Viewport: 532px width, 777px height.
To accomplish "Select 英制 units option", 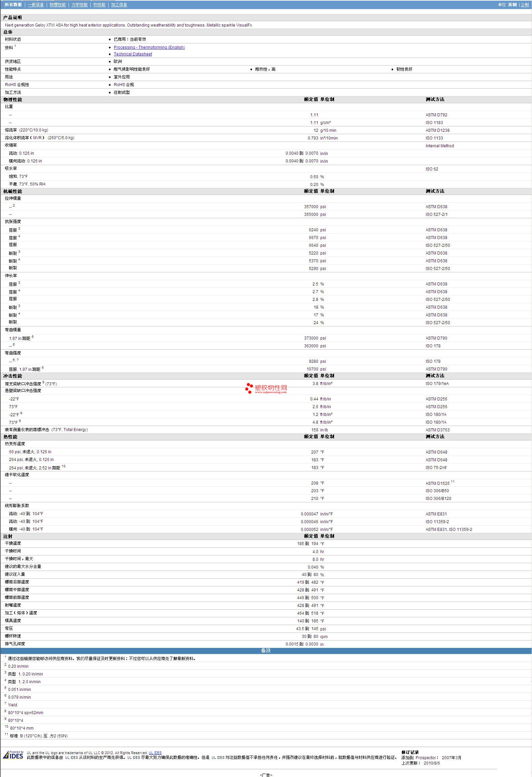I will 512,5.
